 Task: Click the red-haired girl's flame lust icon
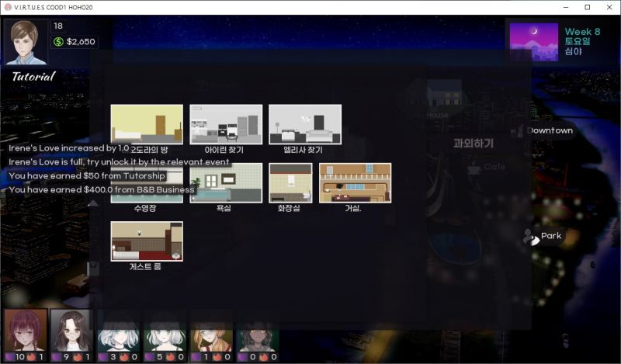31,357
